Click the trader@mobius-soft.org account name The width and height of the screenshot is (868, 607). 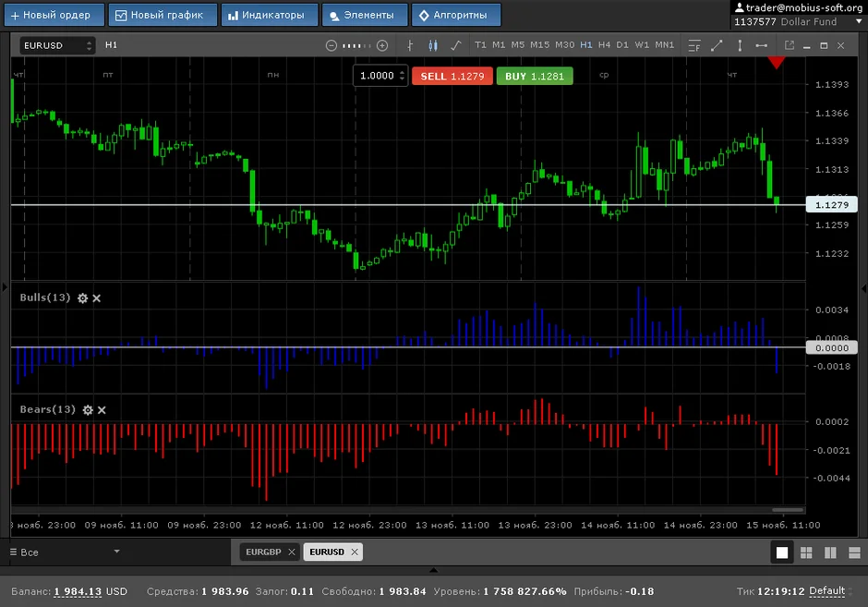point(803,7)
